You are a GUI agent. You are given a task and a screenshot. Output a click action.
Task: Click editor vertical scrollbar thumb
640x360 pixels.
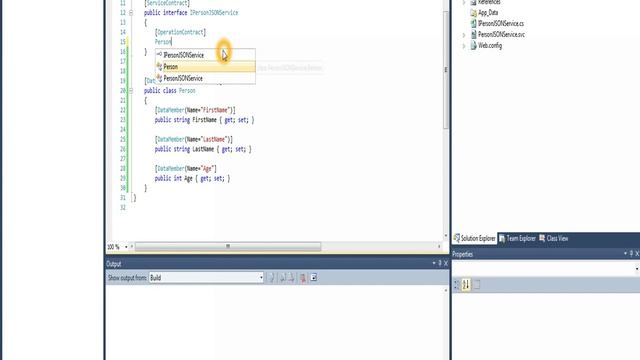coord(446,69)
